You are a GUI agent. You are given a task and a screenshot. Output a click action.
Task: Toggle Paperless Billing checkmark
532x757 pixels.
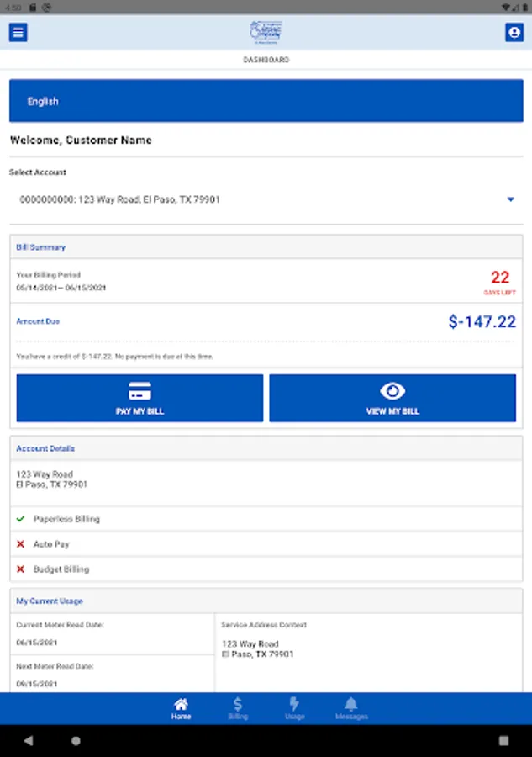click(21, 519)
